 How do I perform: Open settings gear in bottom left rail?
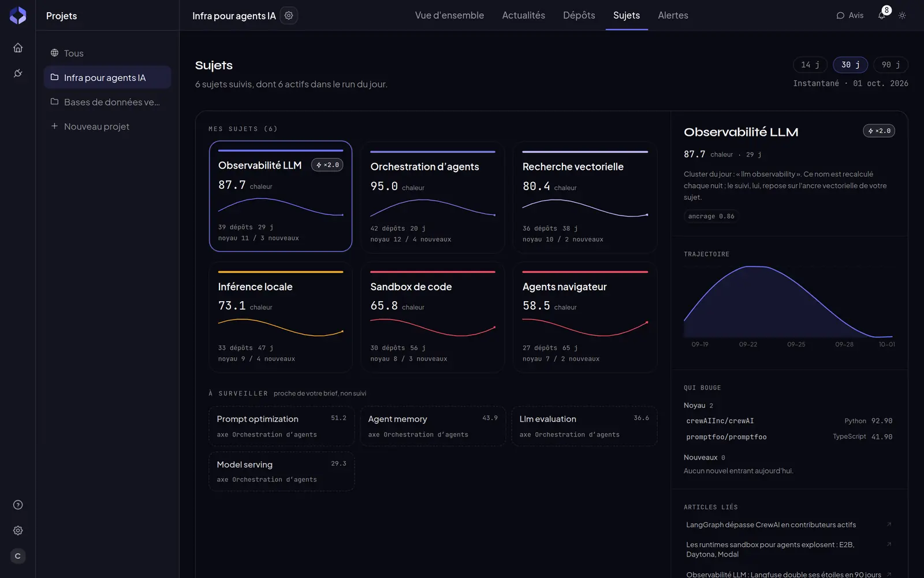18,531
